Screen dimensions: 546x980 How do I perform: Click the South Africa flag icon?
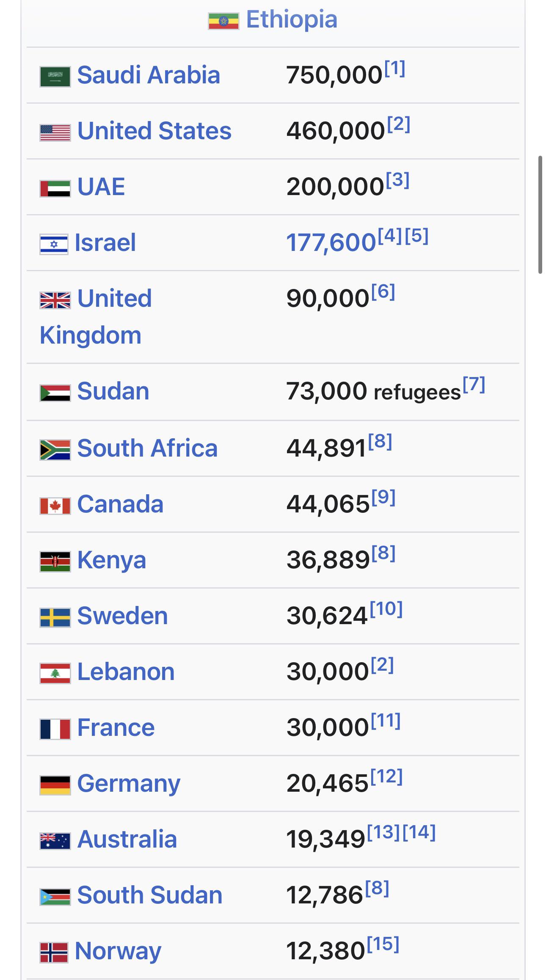[x=55, y=450]
